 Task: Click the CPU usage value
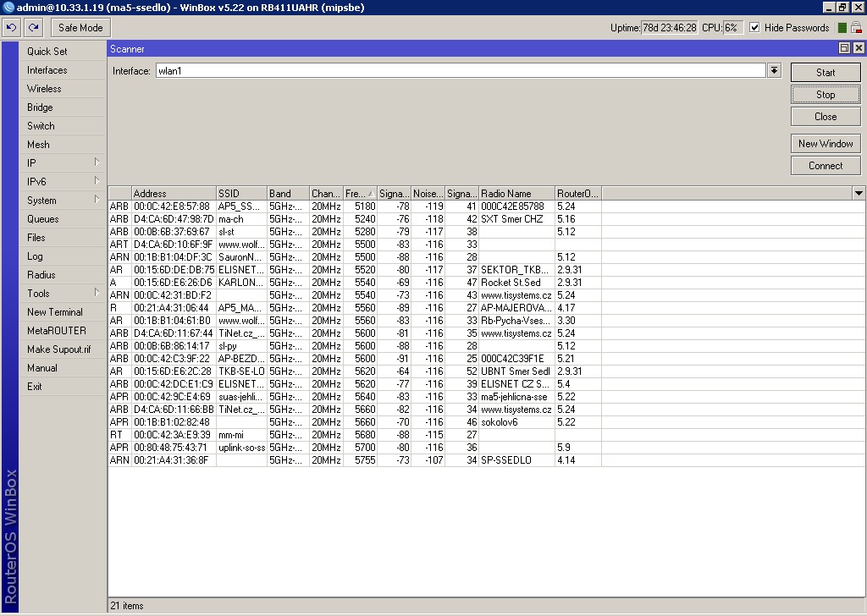pyautogui.click(x=733, y=28)
